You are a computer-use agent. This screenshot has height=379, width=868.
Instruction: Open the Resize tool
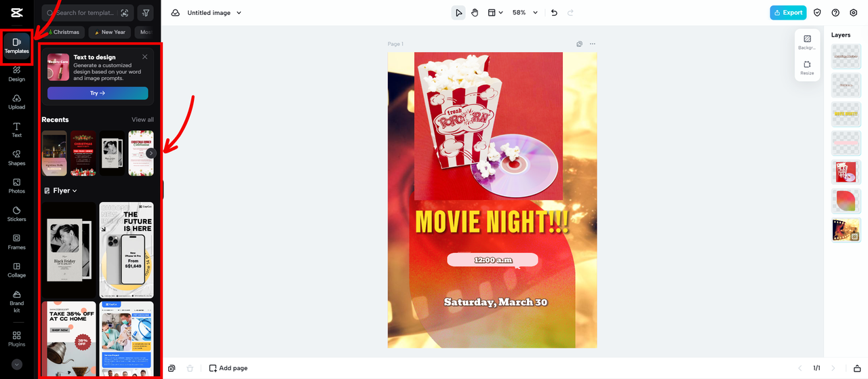click(x=807, y=68)
